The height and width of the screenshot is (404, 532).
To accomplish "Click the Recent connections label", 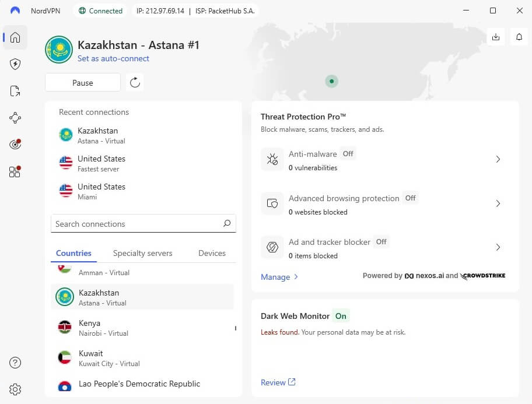I will (x=94, y=112).
